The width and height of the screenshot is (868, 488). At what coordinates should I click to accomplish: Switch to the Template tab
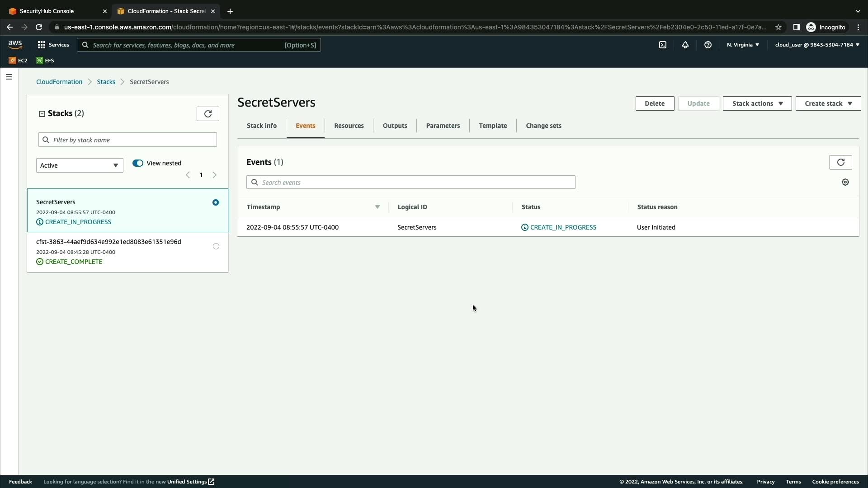[x=493, y=126]
